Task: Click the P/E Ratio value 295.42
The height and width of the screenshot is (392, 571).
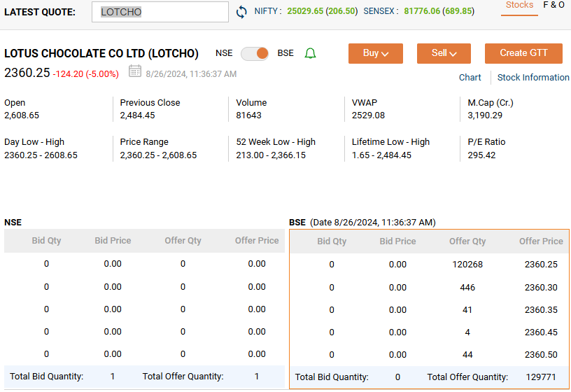Action: click(x=481, y=155)
